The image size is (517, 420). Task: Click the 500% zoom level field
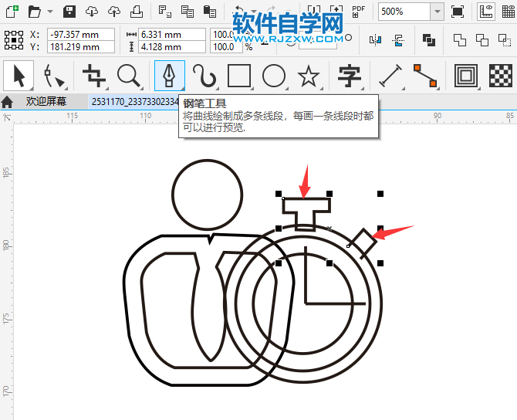click(x=404, y=12)
